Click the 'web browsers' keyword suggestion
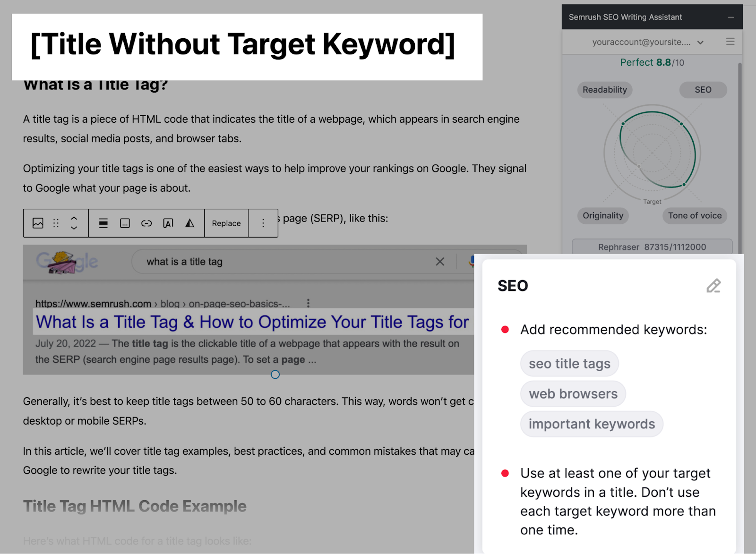756x554 pixels. (573, 393)
